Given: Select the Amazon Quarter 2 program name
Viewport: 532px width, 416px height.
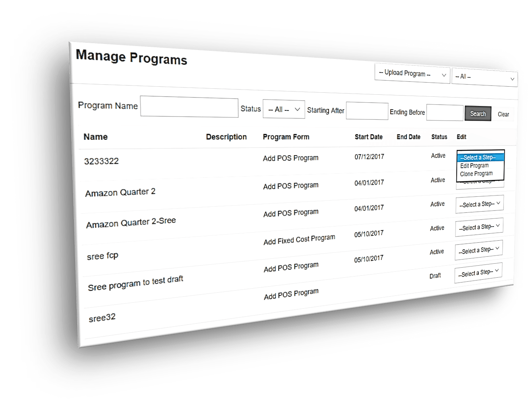Looking at the screenshot, I should pos(120,192).
